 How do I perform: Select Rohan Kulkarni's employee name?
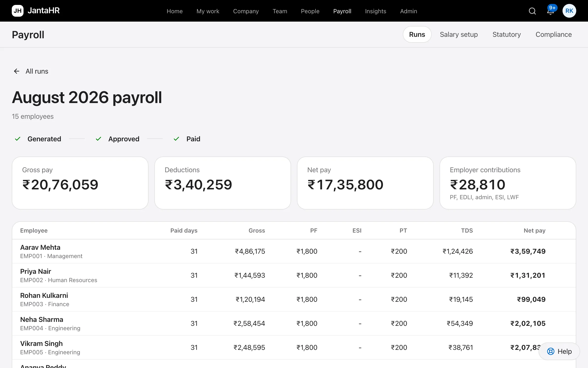[x=44, y=295]
